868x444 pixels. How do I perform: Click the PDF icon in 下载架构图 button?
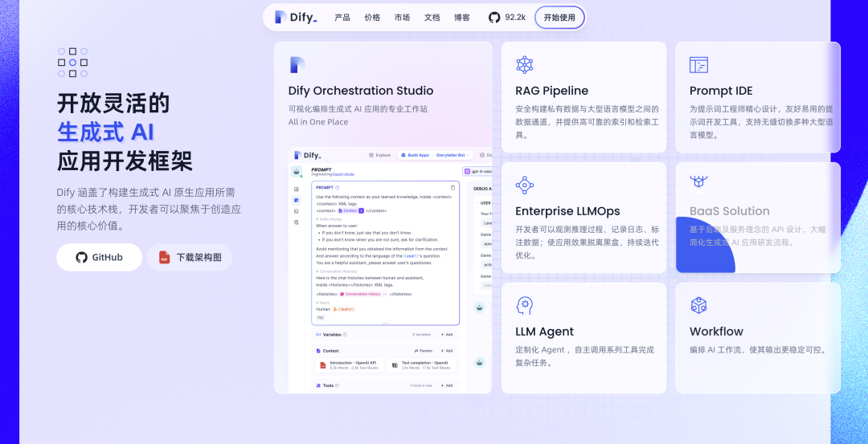point(165,257)
